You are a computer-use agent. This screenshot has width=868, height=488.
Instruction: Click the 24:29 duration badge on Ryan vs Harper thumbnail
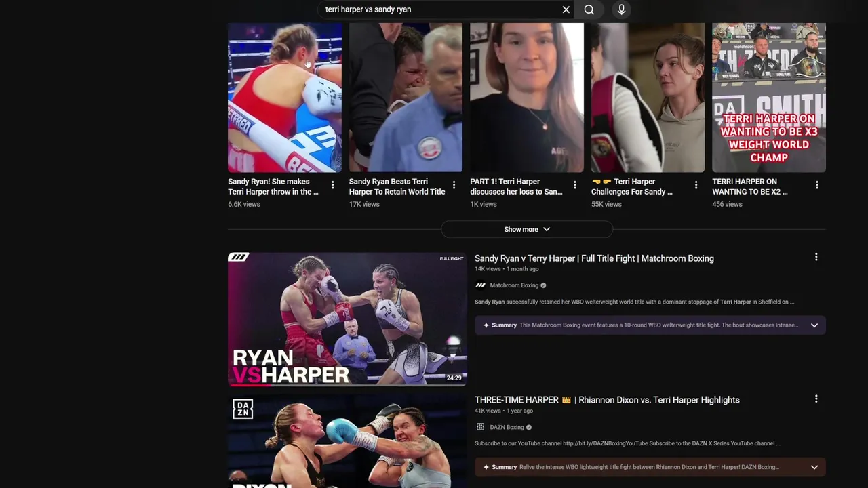pos(454,378)
